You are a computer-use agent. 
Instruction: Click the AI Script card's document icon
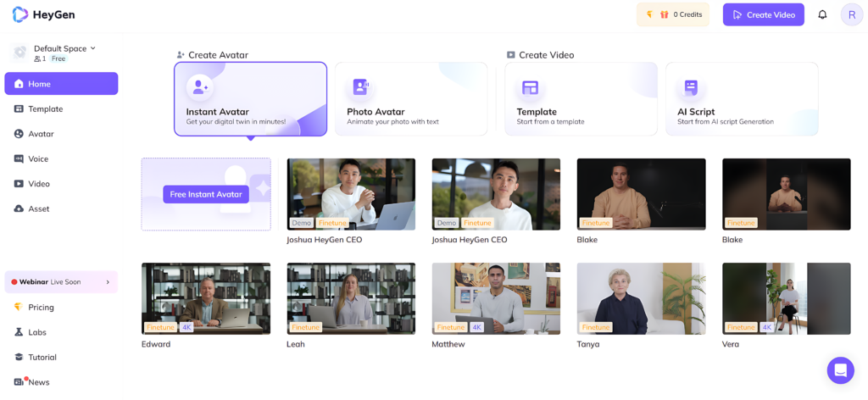691,87
